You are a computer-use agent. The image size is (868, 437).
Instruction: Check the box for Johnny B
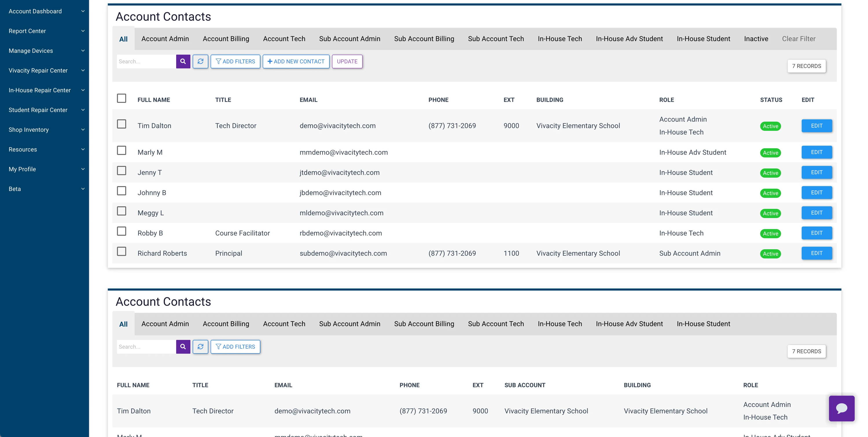pyautogui.click(x=122, y=191)
